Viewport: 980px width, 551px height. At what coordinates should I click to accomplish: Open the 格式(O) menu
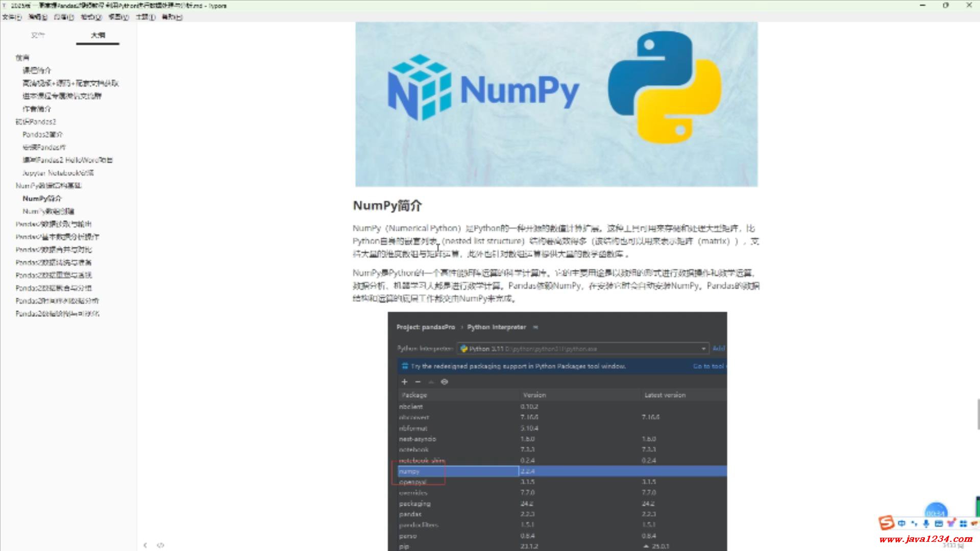91,17
